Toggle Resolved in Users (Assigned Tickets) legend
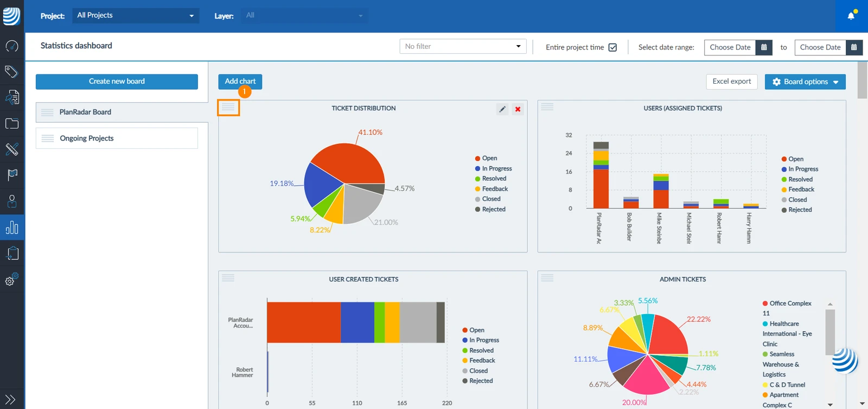 point(797,179)
